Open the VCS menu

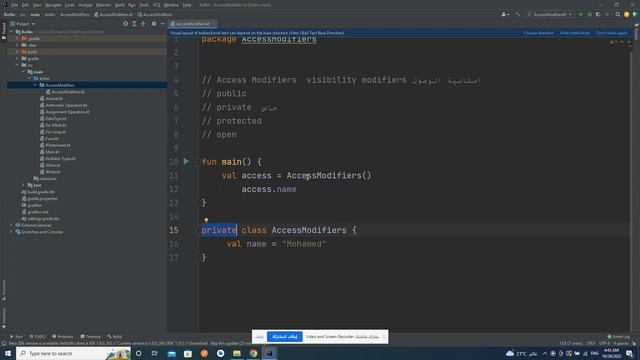click(x=157, y=5)
